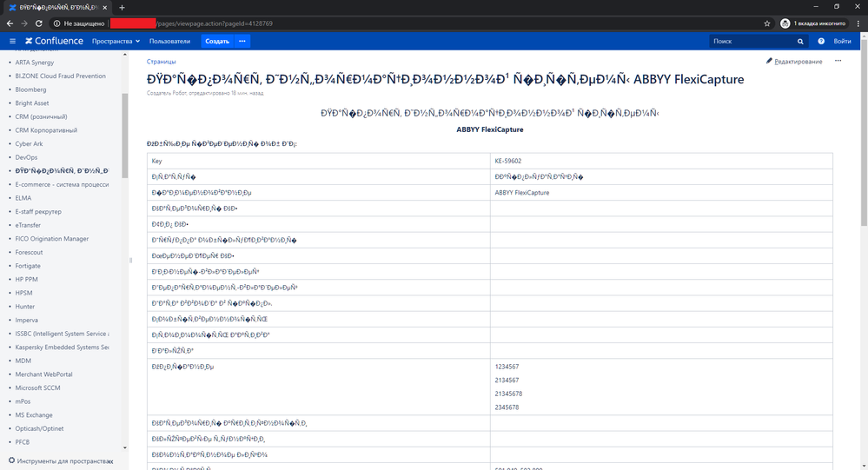The width and height of the screenshot is (868, 470).
Task: Open E-staff рекрутер sidebar page
Action: coord(38,211)
